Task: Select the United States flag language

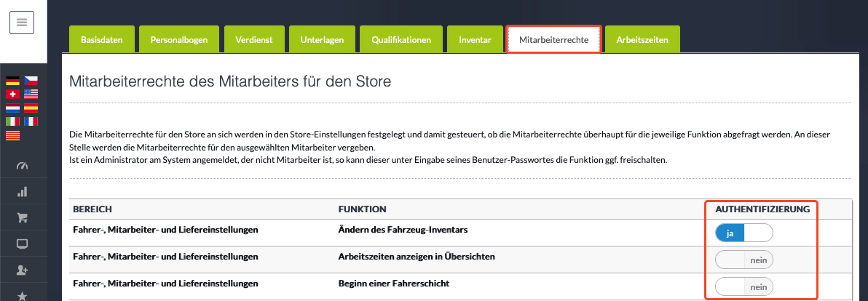Action: pos(31,94)
